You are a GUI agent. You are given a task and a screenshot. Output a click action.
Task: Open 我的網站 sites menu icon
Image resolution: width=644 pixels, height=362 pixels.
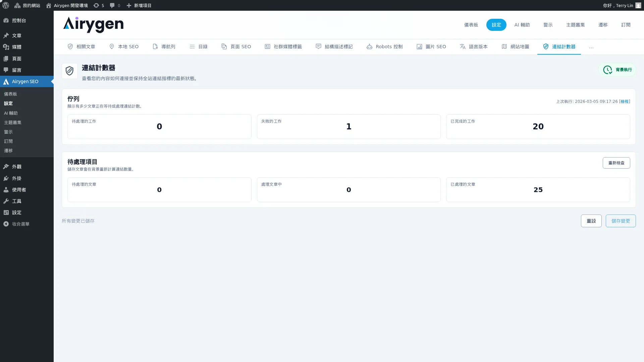(x=17, y=5)
